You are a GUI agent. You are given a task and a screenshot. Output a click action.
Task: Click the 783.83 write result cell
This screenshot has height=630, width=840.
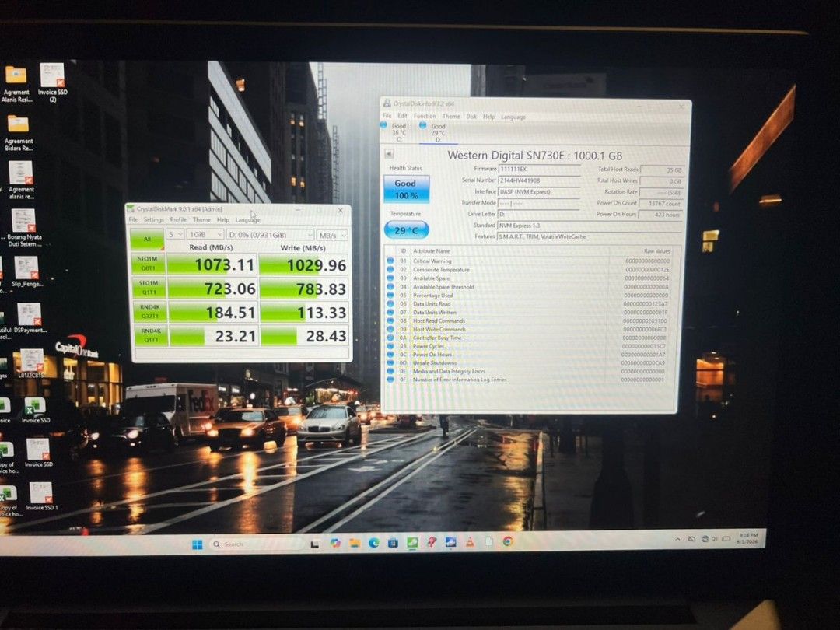coord(304,289)
